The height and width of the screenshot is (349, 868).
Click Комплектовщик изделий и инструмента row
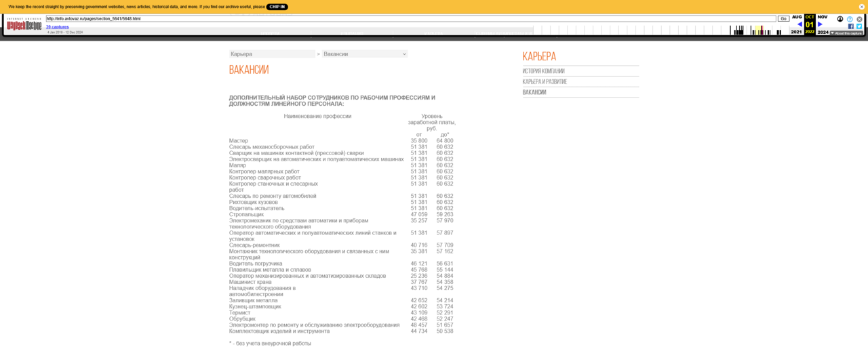(x=341, y=331)
